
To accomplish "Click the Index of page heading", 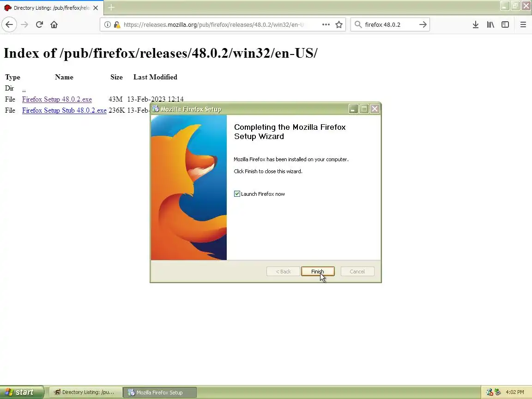I will pos(161,53).
